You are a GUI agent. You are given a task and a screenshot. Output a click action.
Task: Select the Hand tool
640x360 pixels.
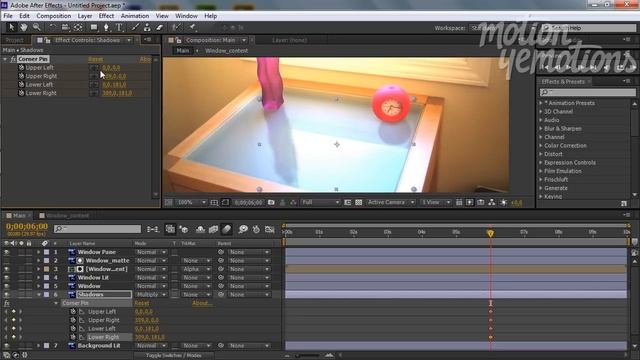pyautogui.click(x=24, y=27)
